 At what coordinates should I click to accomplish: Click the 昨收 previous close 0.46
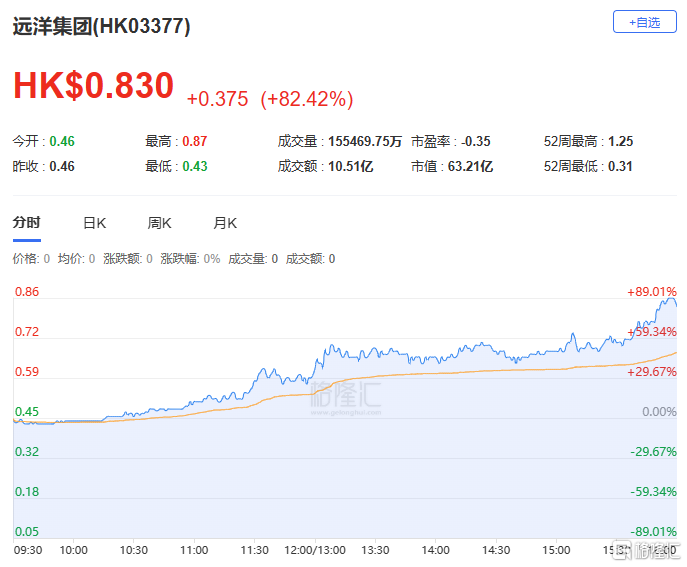point(62,166)
